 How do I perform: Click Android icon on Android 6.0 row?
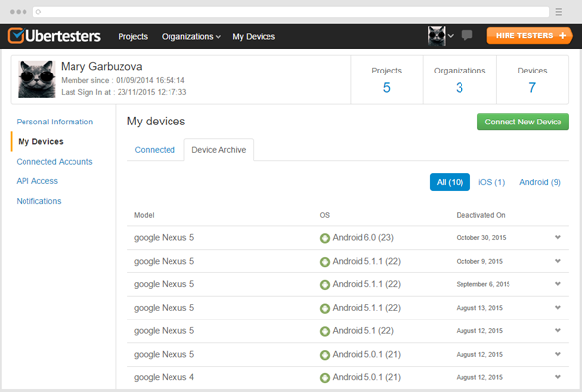325,238
